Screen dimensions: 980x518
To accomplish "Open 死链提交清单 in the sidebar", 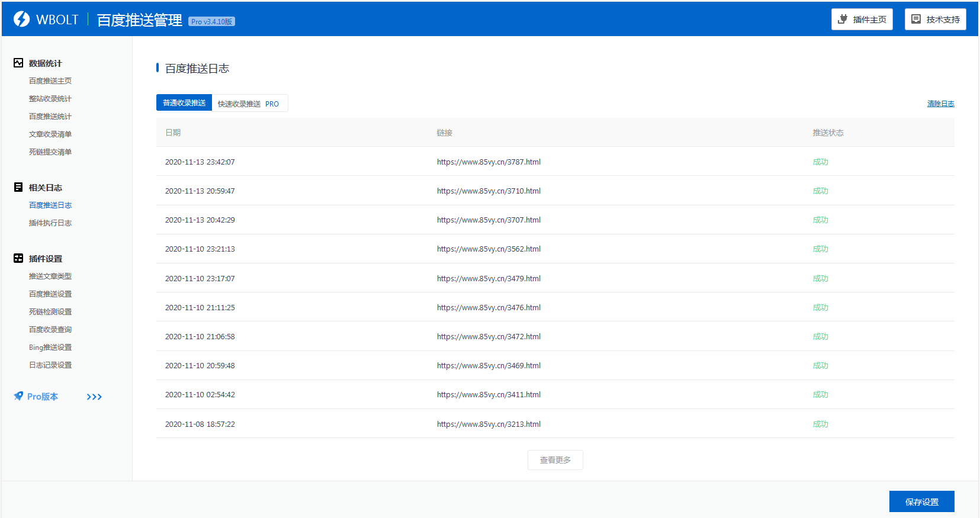I will (x=50, y=152).
